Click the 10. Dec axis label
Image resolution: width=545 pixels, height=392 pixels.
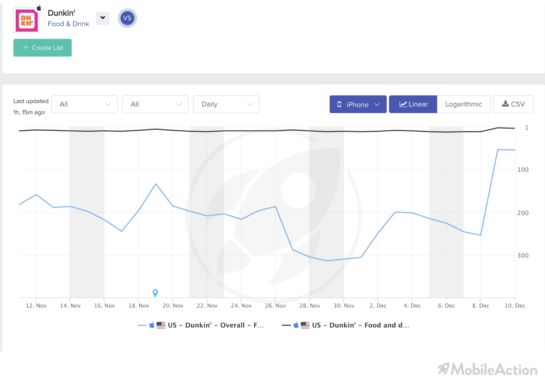tap(515, 306)
